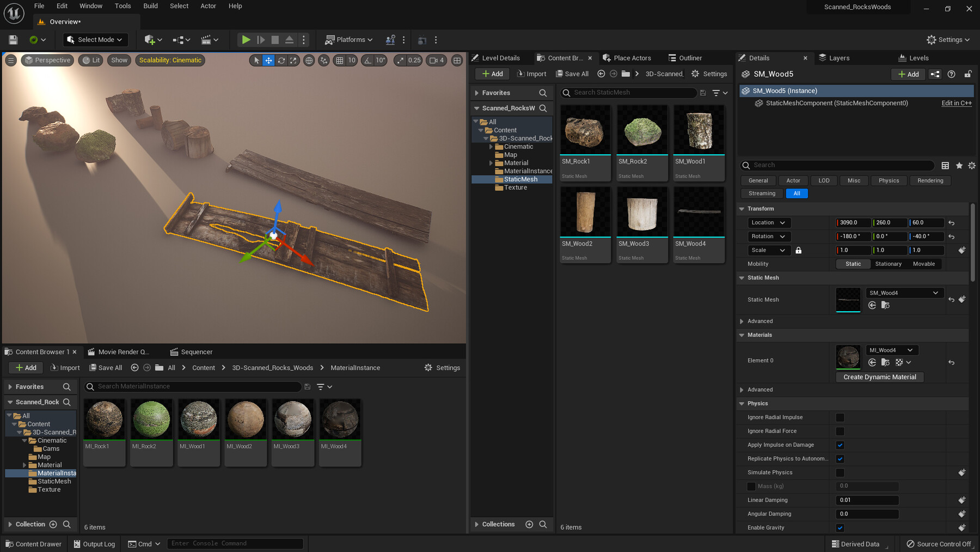Click the Edit in C++ link

(956, 103)
